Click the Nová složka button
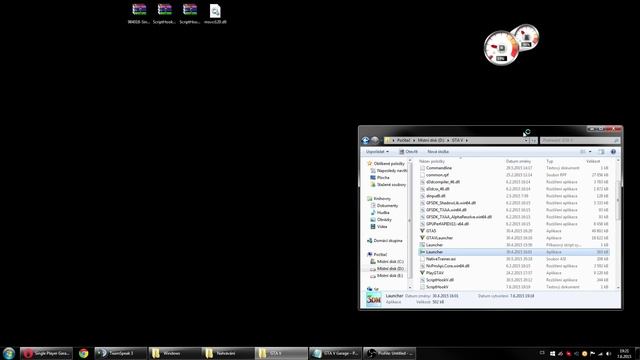This screenshot has width=640, height=360. tap(438, 152)
